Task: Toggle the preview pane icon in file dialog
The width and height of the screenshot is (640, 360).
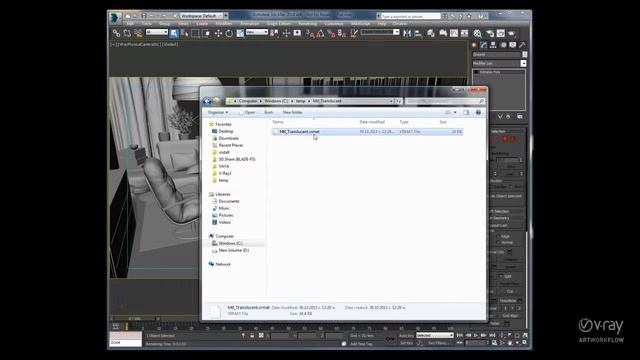Action: [466, 112]
